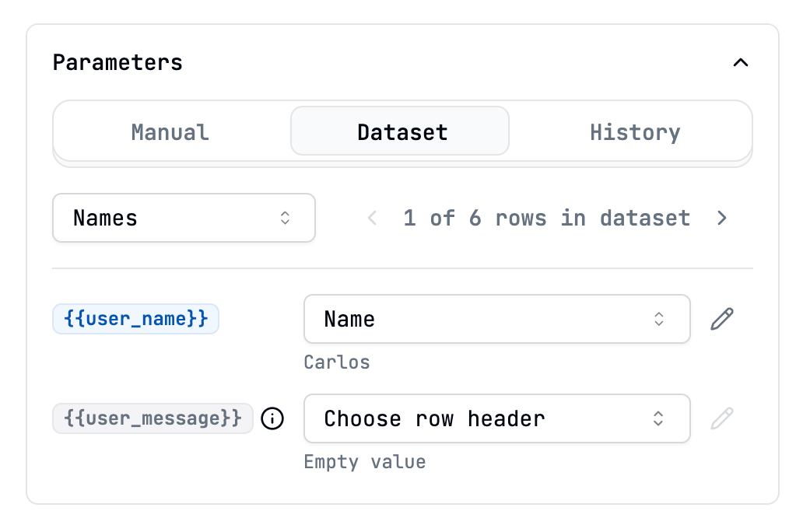
Task: Click the Carlos preview value
Action: pyautogui.click(x=337, y=362)
